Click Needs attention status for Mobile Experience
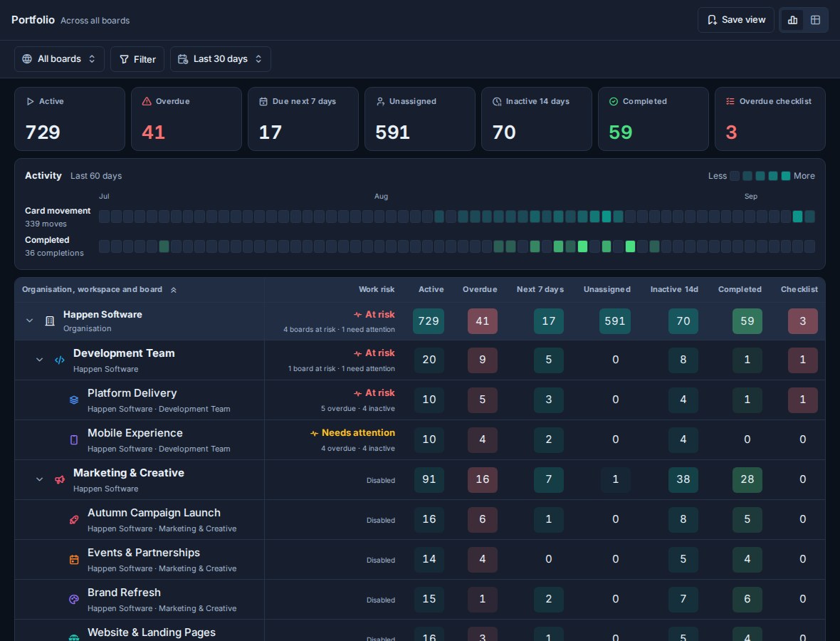 click(x=352, y=432)
